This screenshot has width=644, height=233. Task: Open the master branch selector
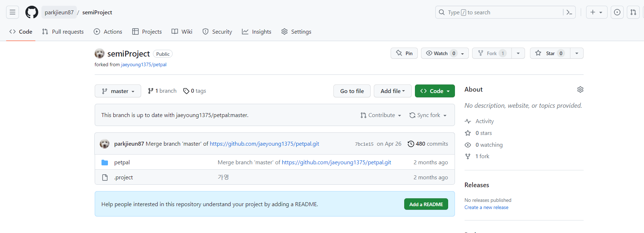pos(118,91)
